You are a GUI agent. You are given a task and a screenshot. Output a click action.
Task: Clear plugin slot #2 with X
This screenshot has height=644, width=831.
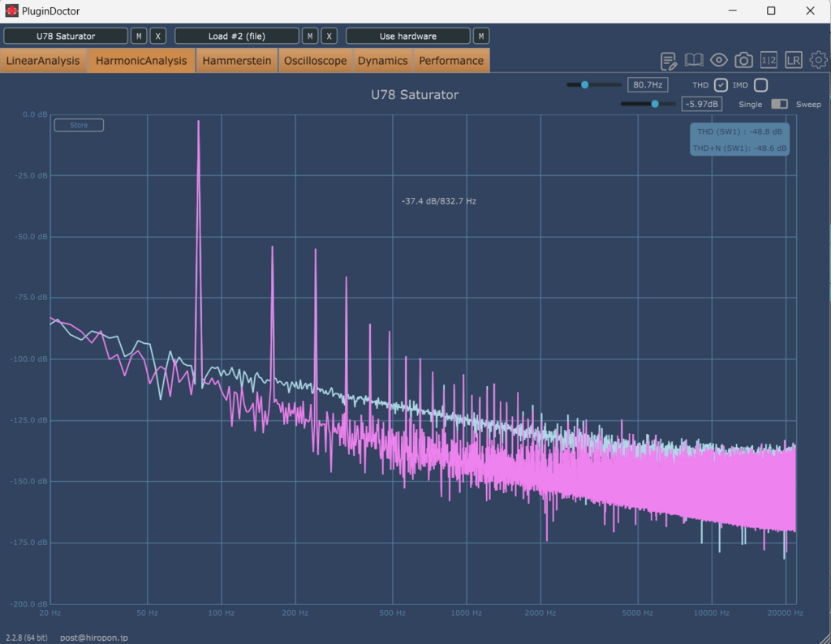point(329,36)
